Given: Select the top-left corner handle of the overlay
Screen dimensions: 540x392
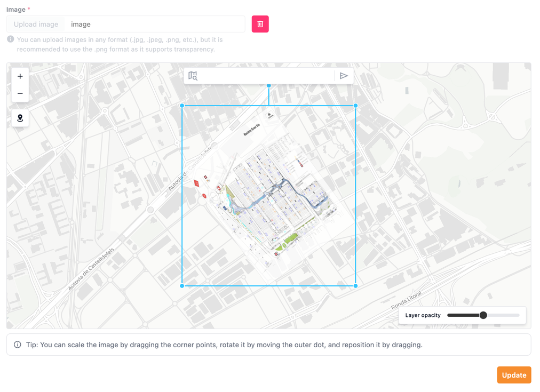Looking at the screenshot, I should (x=182, y=106).
